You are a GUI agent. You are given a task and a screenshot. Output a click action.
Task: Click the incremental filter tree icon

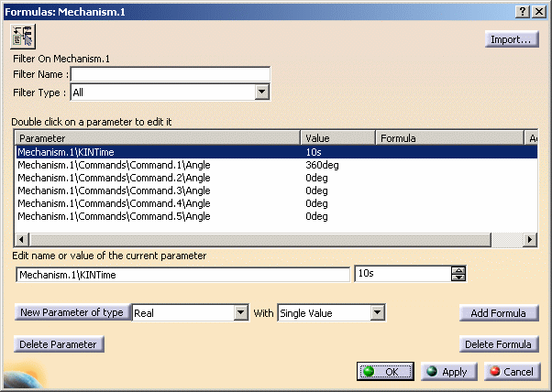(x=23, y=37)
